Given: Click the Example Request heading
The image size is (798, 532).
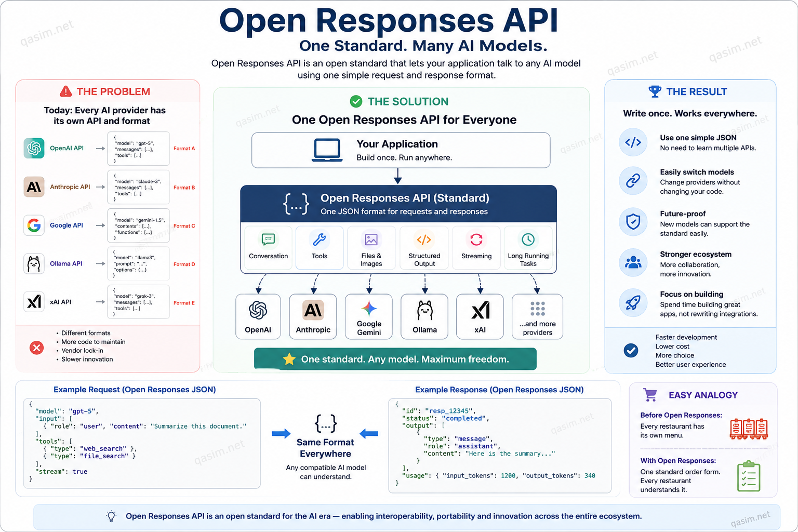Looking at the screenshot, I should tap(135, 390).
